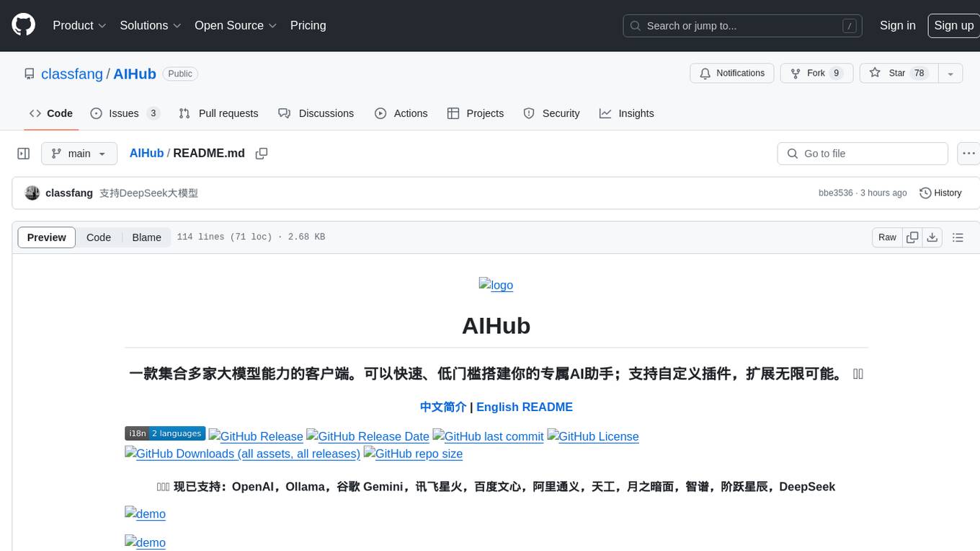Click the Raw button
The image size is (980, 551).
(887, 237)
